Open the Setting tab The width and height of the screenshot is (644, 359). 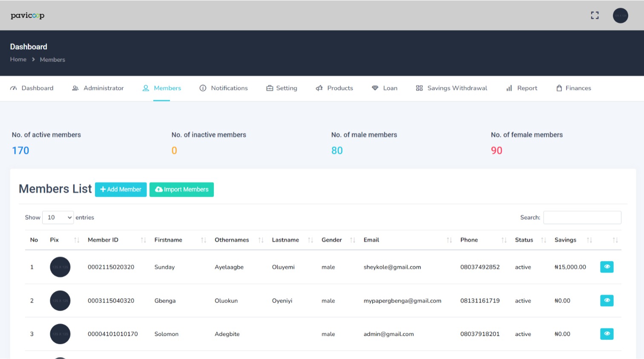282,88
